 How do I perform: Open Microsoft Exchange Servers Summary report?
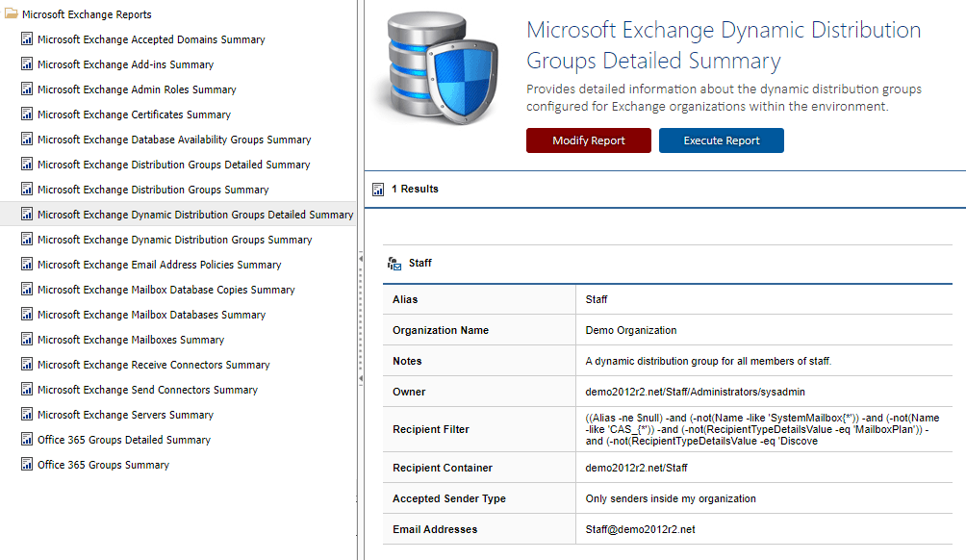[125, 415]
